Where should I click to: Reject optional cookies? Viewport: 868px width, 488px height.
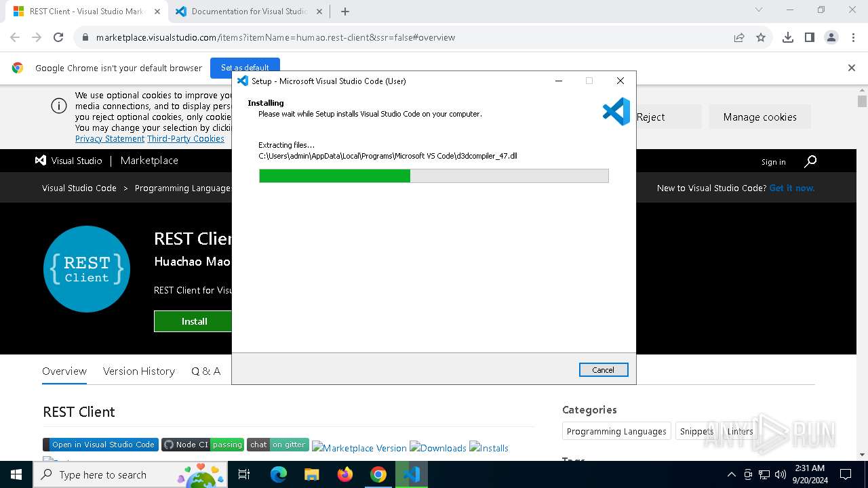pyautogui.click(x=651, y=117)
